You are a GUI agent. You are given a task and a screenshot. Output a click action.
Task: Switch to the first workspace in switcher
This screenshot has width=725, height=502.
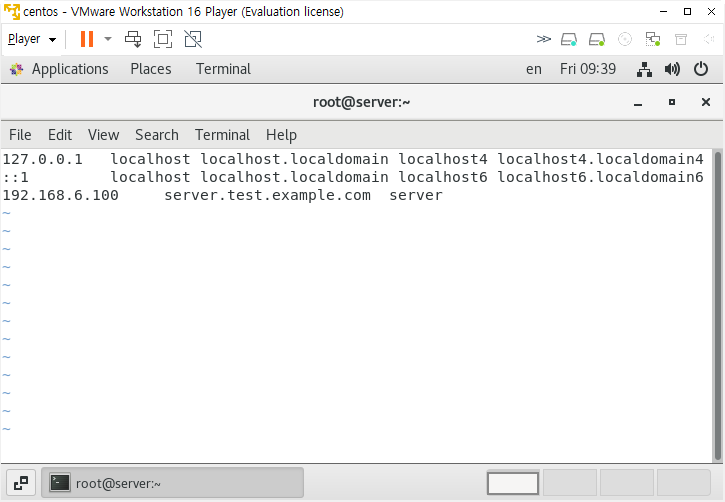513,483
